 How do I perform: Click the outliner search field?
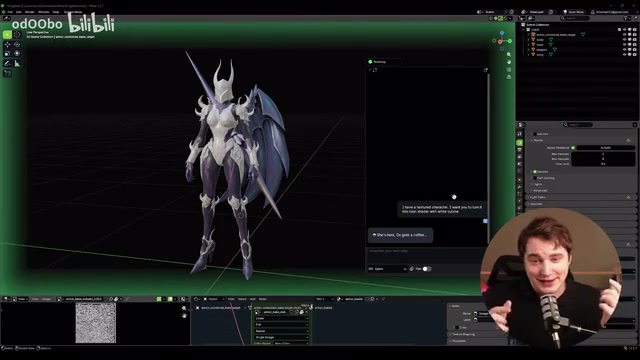tap(575, 18)
